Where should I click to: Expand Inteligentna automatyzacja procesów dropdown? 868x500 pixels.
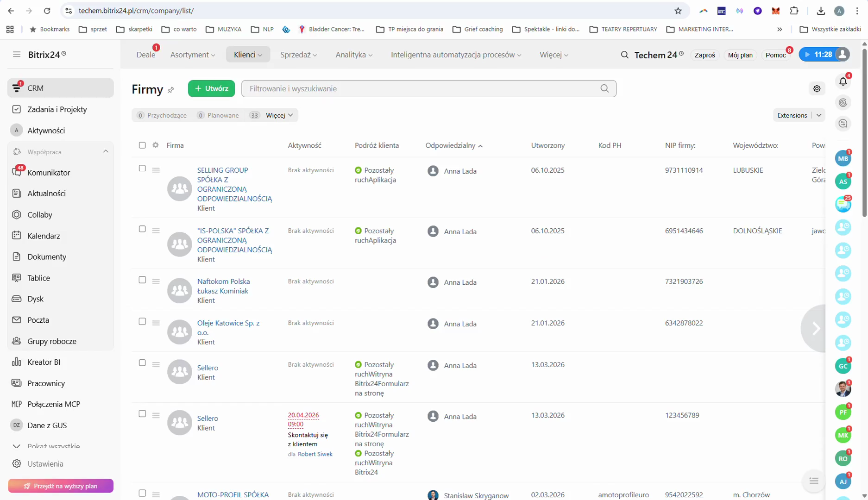point(456,55)
